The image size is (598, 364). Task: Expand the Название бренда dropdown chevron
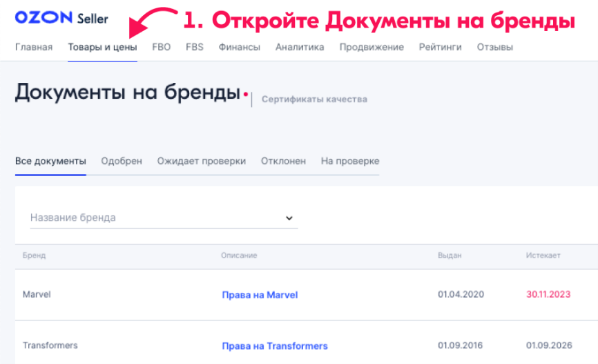point(289,218)
